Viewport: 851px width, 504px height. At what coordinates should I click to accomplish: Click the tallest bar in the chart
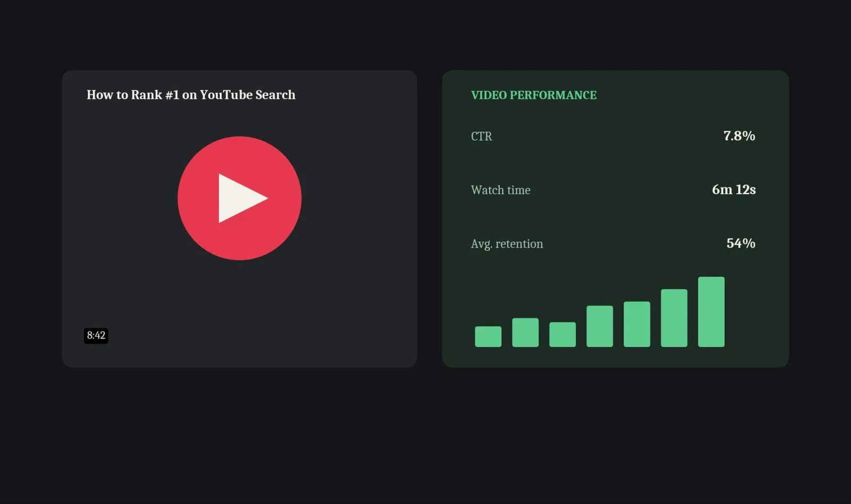pyautogui.click(x=711, y=312)
